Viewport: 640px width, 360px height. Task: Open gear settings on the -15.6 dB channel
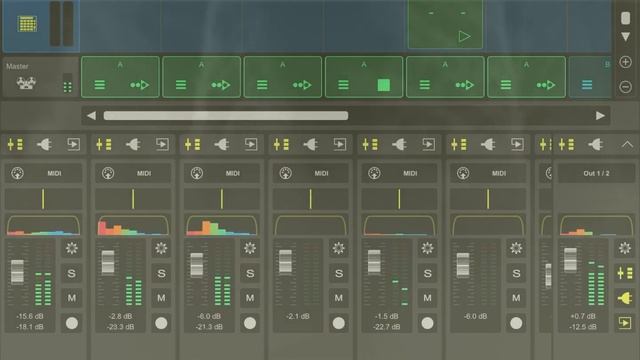(x=71, y=248)
